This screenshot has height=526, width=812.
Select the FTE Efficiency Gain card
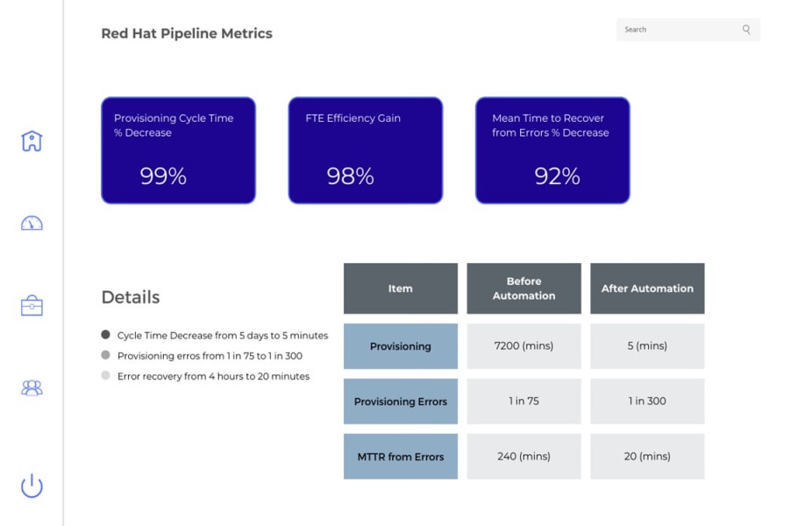365,150
